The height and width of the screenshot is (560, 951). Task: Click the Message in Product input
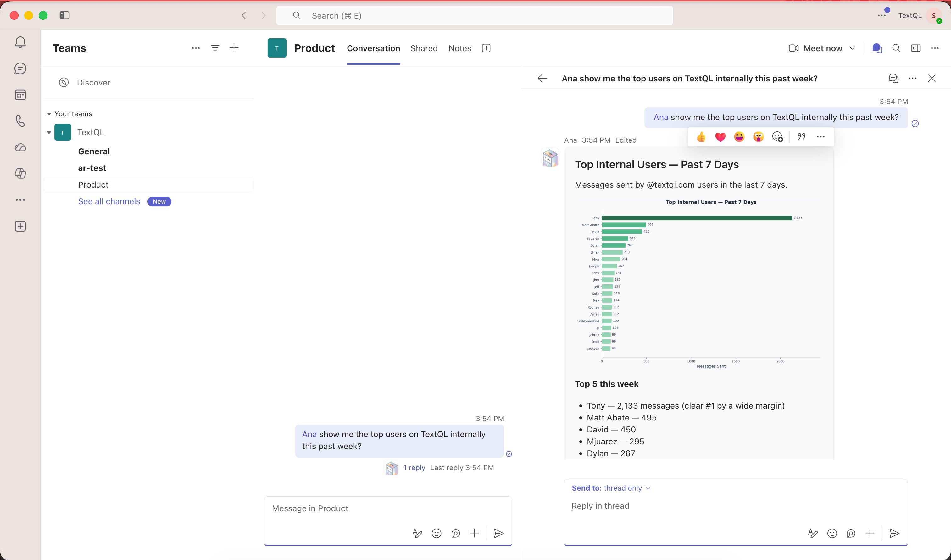click(x=388, y=508)
